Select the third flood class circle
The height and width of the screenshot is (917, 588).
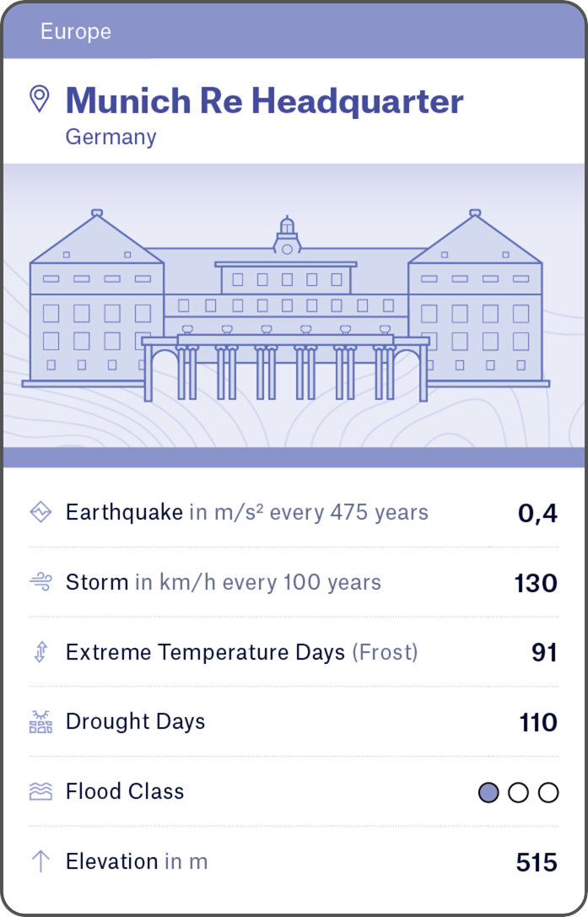[548, 792]
